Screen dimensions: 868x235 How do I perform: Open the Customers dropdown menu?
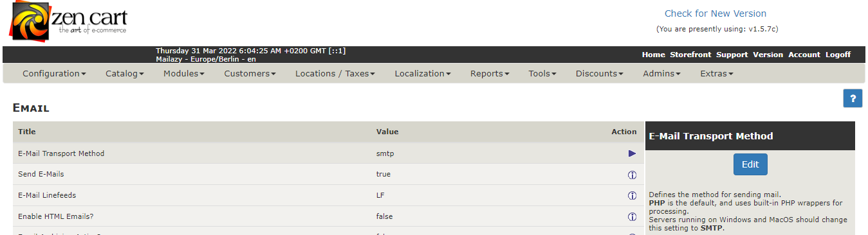click(x=250, y=74)
